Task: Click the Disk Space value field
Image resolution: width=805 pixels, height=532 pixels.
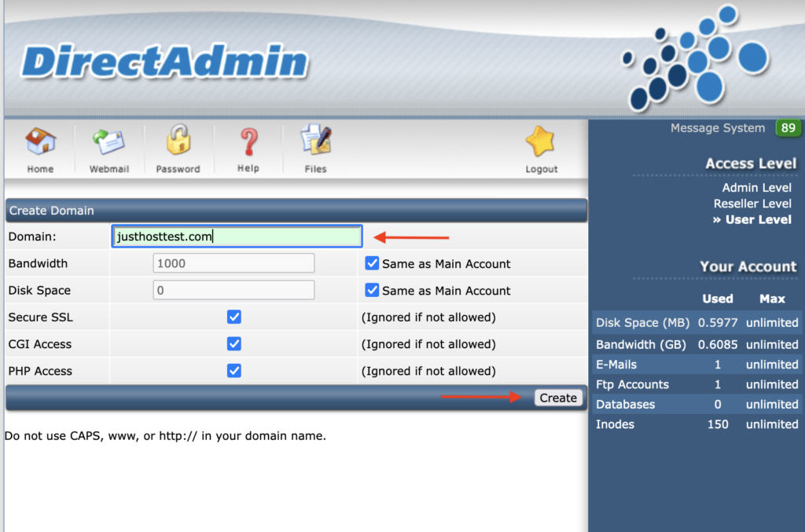Action: tap(233, 290)
